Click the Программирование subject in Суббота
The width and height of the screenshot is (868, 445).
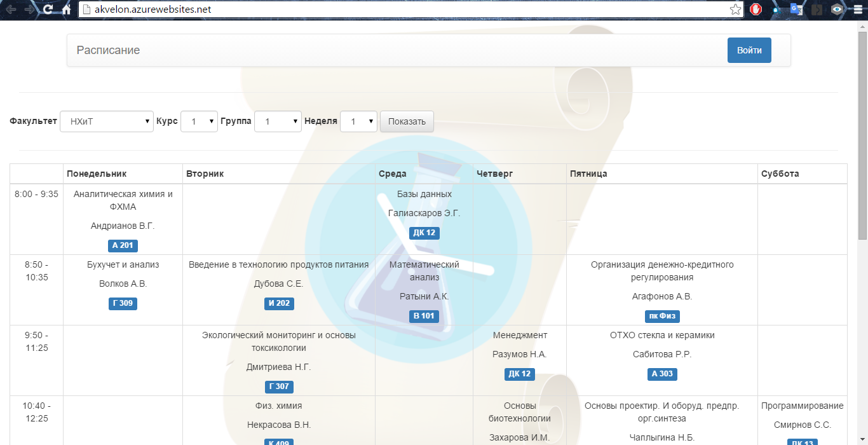(803, 406)
